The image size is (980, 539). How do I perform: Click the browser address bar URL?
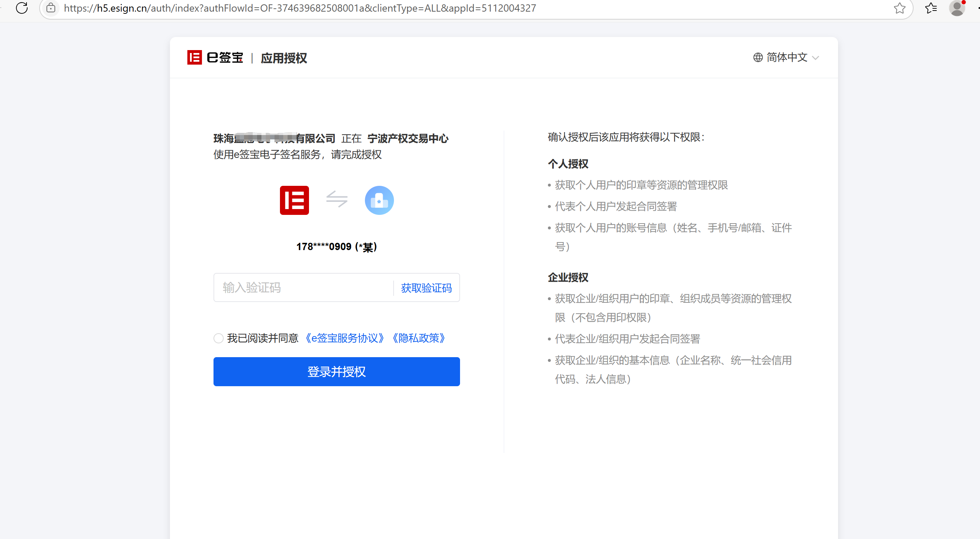coord(300,8)
